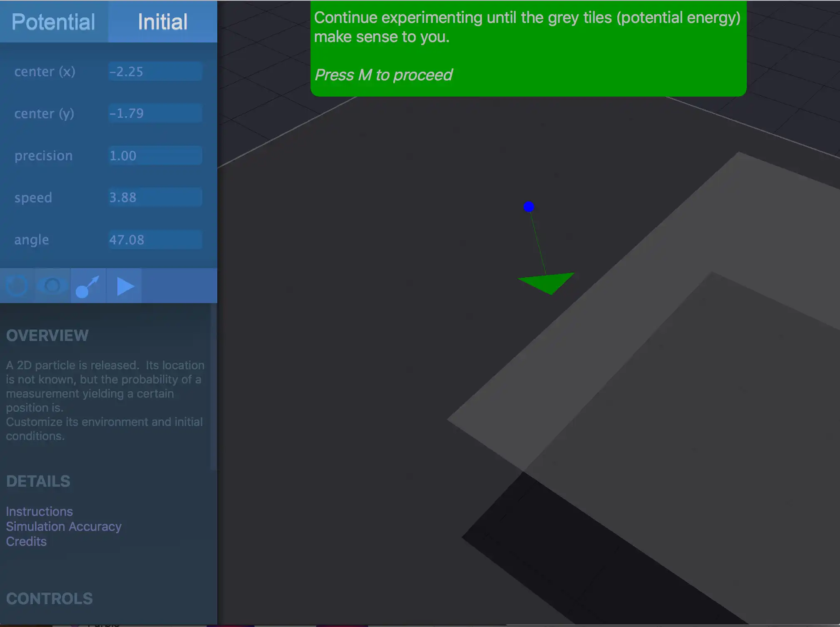Image resolution: width=840 pixels, height=627 pixels.
Task: Toggle the second circular toggle icon
Action: click(x=52, y=286)
